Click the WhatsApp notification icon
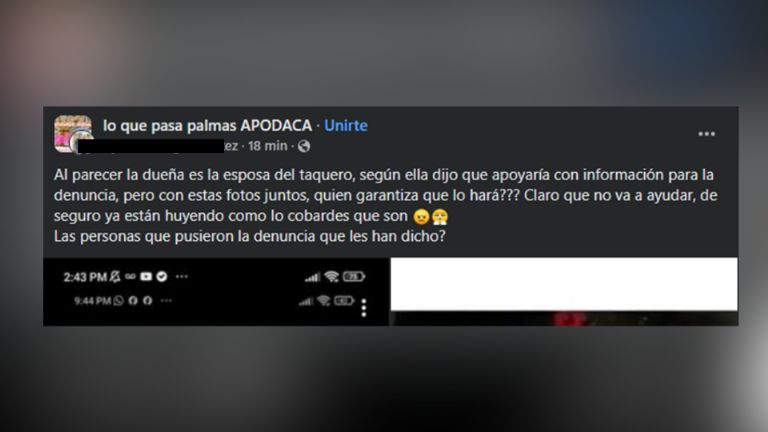Image resolution: width=768 pixels, height=432 pixels. coord(119,300)
